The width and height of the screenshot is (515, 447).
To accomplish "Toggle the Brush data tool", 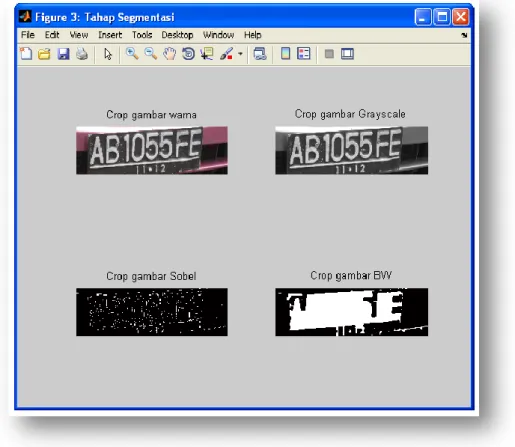I will tap(227, 54).
